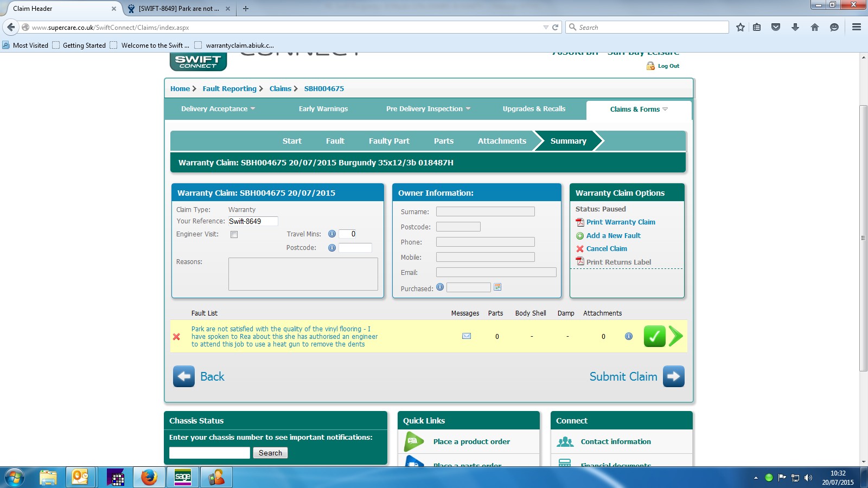Click the chassis number input field
868x488 pixels.
tap(209, 453)
